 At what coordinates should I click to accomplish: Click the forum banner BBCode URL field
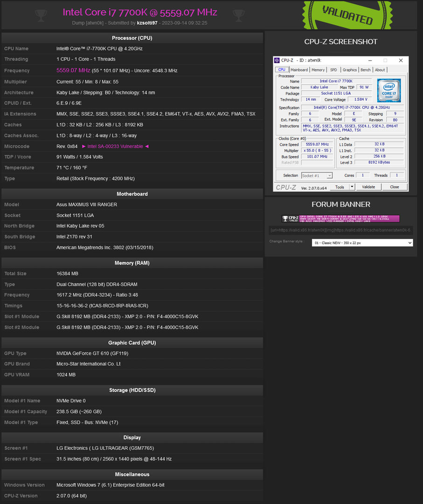[x=341, y=230]
